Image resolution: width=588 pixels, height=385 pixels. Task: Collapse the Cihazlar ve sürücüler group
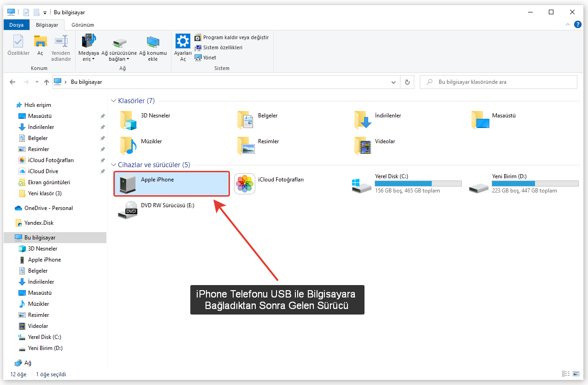[x=113, y=165]
